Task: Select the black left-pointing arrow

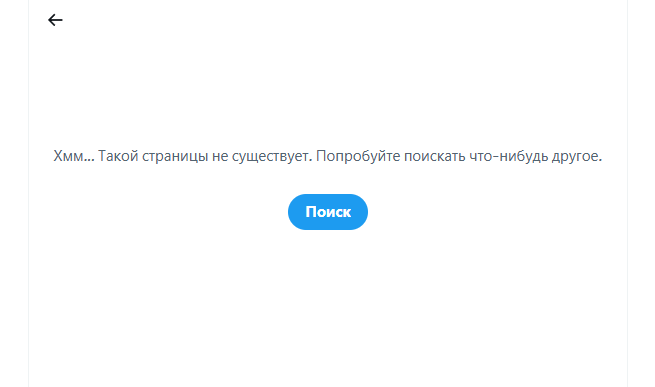Action: [x=55, y=20]
